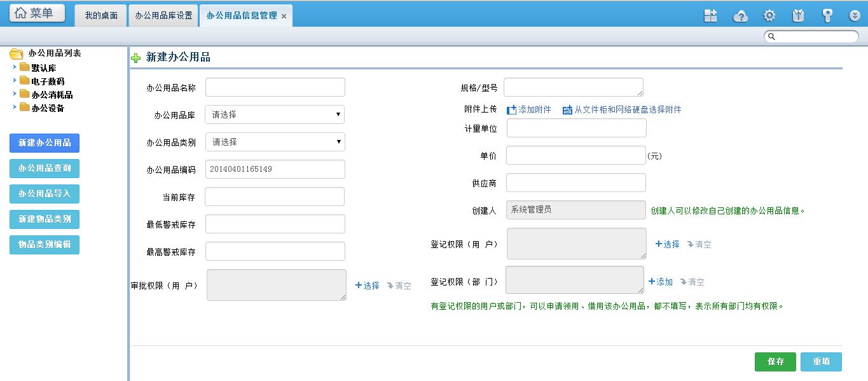Click 添加 next to 登记权限（部门）

pyautogui.click(x=661, y=282)
